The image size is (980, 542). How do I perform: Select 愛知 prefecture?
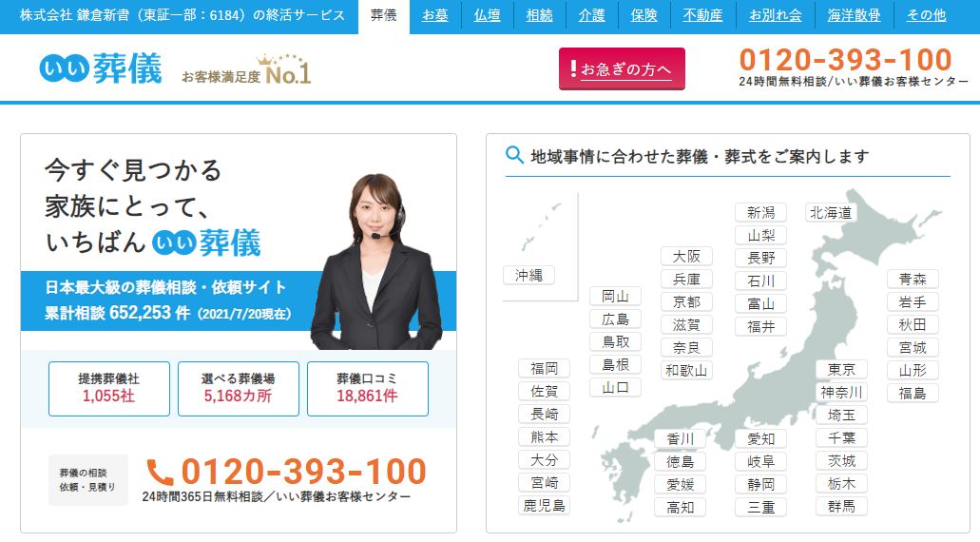(760, 439)
